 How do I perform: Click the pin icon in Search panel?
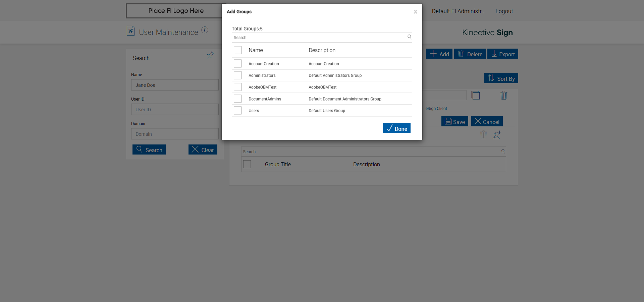coord(210,55)
